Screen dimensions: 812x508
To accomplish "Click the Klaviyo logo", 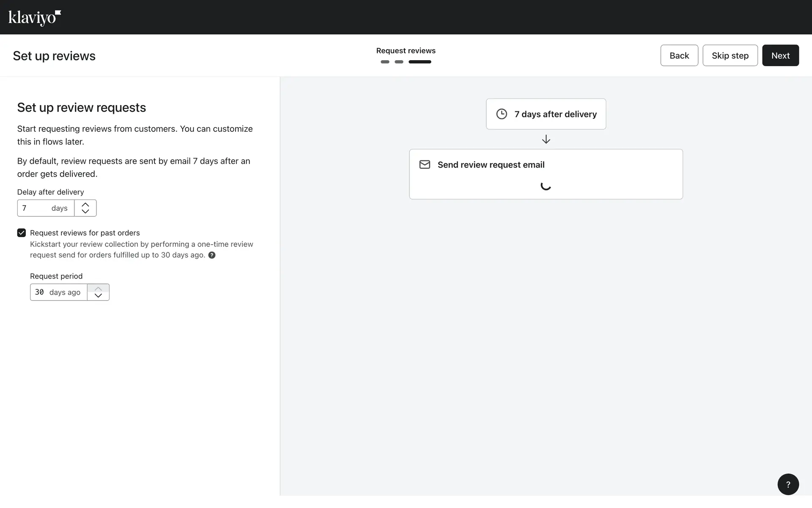I will [x=35, y=17].
